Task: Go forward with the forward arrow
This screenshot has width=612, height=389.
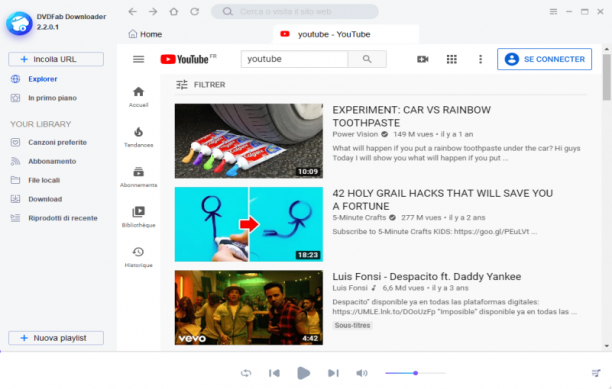Action: point(153,12)
